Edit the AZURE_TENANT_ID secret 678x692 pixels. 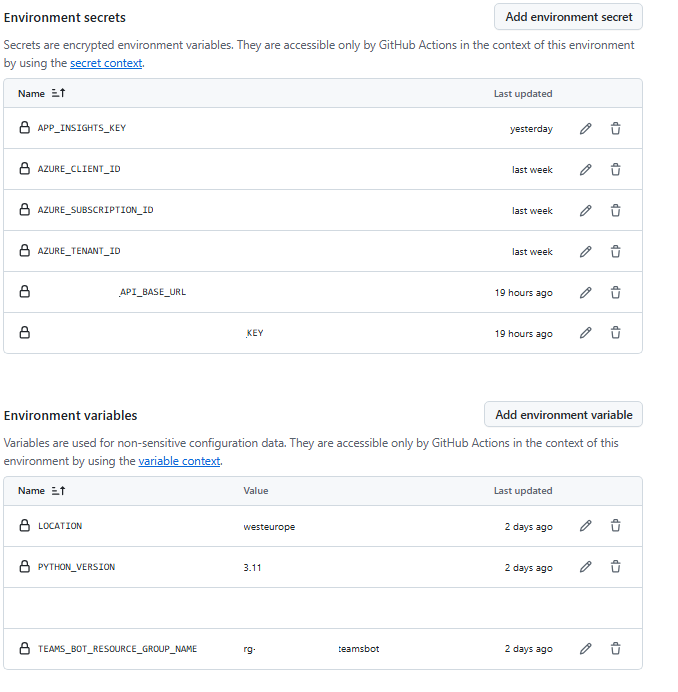585,252
